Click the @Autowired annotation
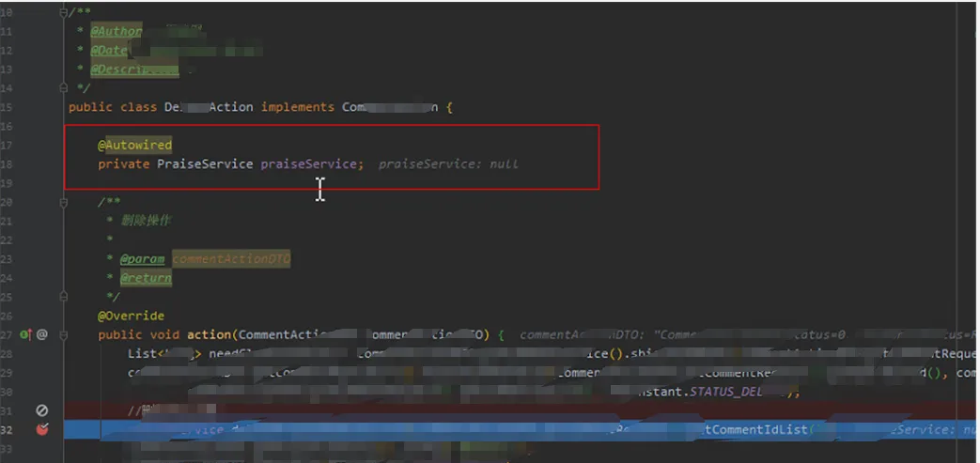 coord(134,145)
